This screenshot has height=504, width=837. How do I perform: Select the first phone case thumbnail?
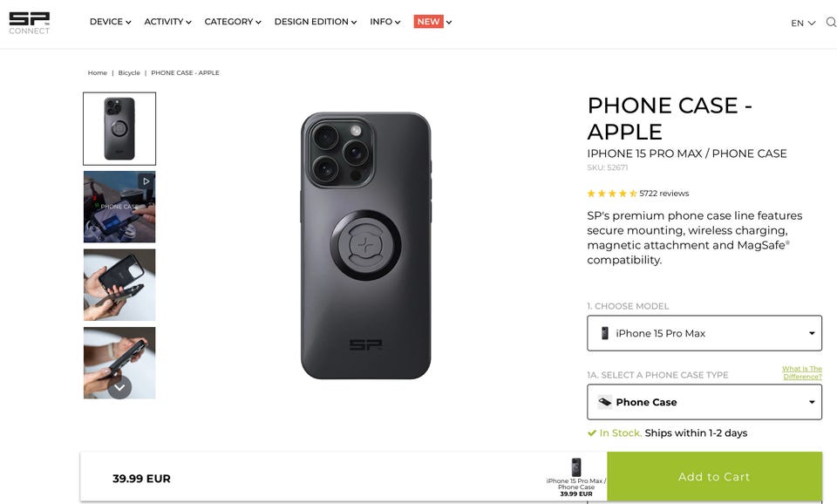point(119,129)
